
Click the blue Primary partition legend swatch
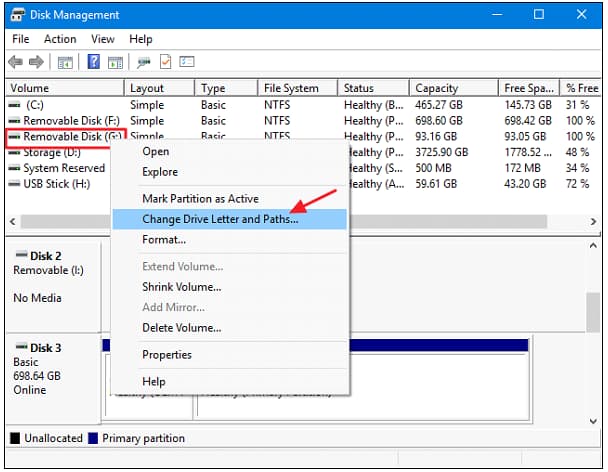pyautogui.click(x=93, y=438)
